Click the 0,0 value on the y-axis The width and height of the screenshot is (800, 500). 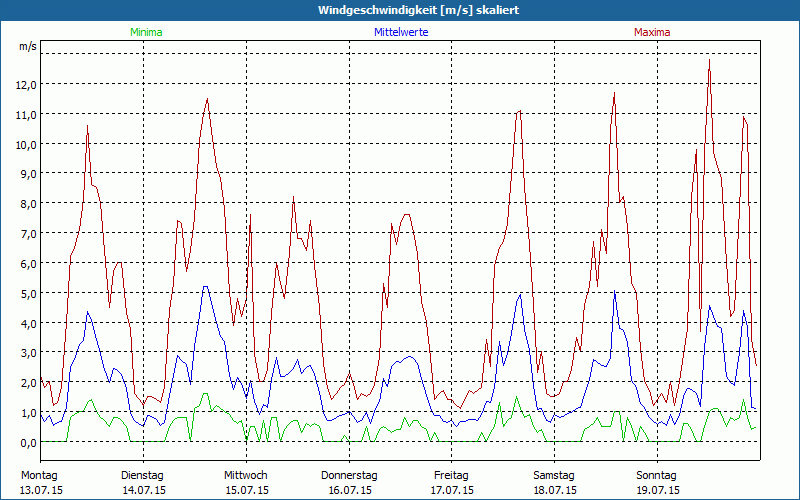coord(28,442)
